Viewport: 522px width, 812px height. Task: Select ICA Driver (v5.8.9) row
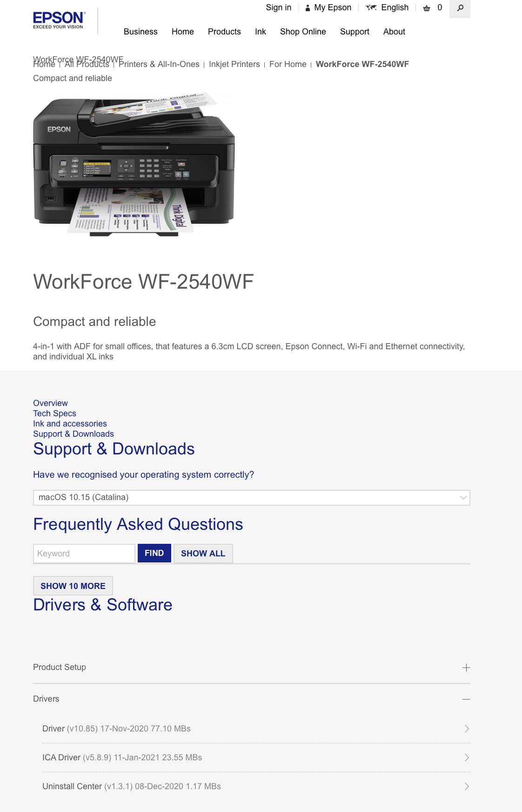pyautogui.click(x=256, y=758)
